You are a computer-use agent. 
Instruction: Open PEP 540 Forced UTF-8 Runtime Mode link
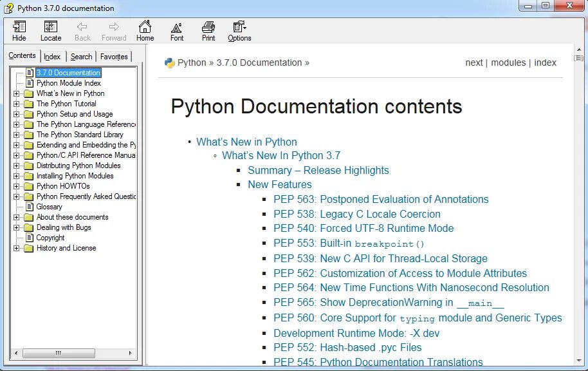pyautogui.click(x=363, y=228)
